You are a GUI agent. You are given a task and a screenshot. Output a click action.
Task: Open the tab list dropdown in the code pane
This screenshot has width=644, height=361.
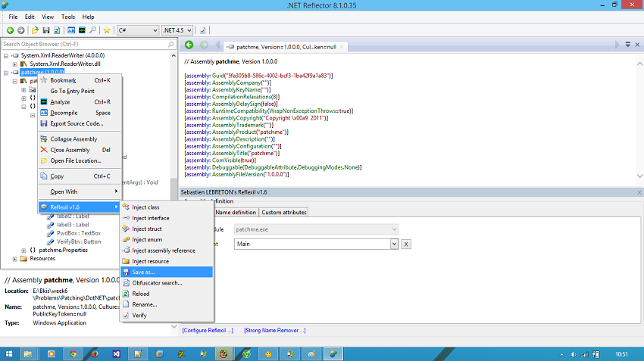pos(628,45)
